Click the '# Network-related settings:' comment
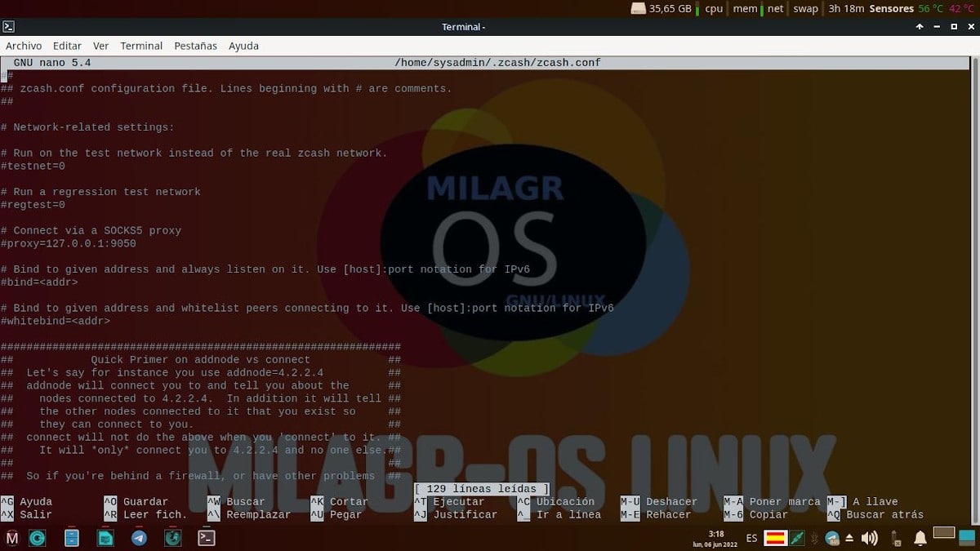The height and width of the screenshot is (551, 980). (88, 127)
